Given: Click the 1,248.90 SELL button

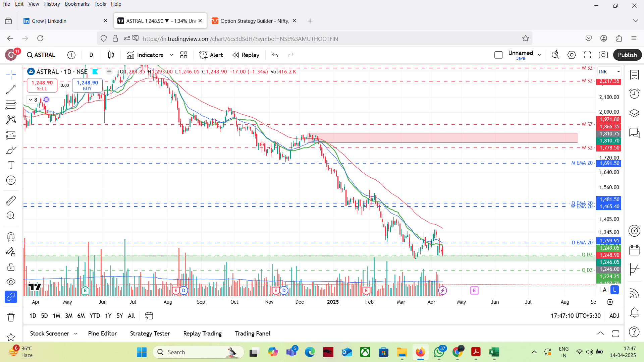Looking at the screenshot, I should coord(42,85).
